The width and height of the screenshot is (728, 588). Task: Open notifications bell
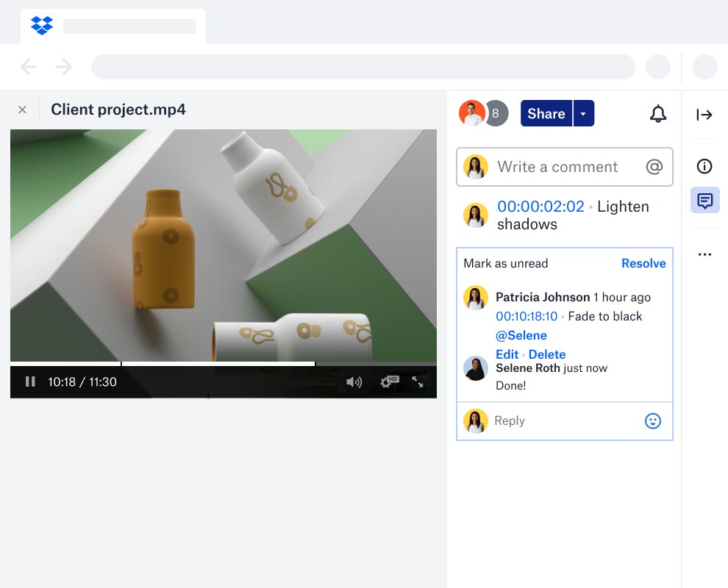tap(658, 114)
